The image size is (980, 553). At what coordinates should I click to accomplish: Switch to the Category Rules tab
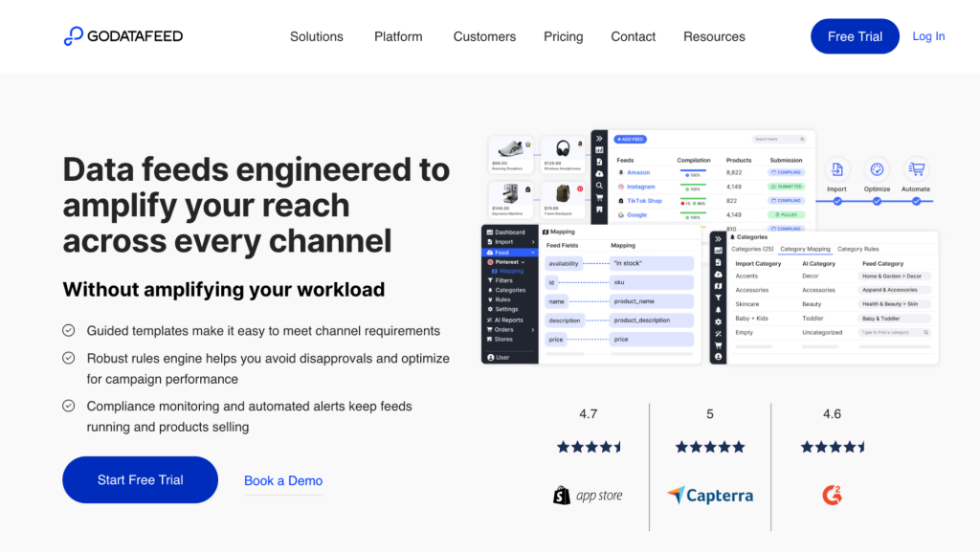[x=857, y=249]
